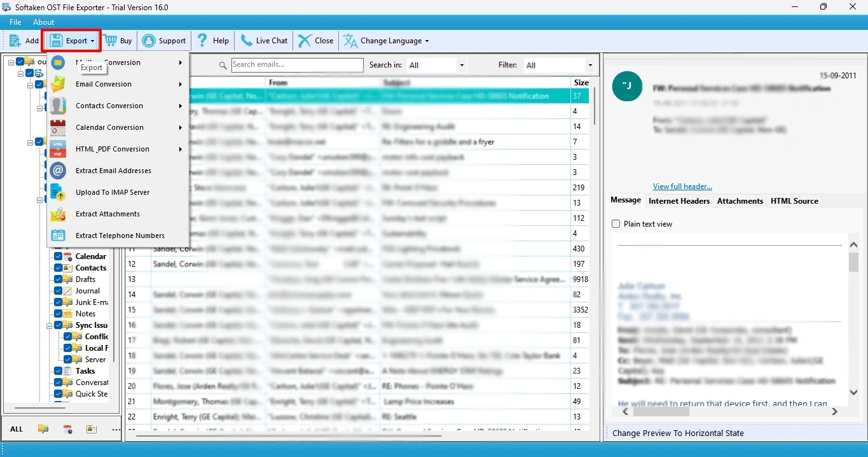Image resolution: width=868 pixels, height=457 pixels.
Task: Click Change Preview To Horizontal State
Action: point(678,433)
